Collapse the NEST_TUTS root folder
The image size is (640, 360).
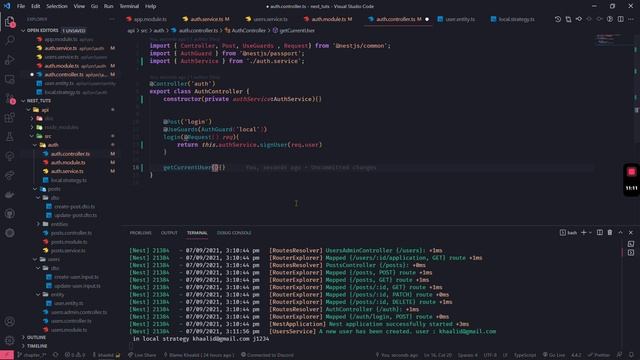[x=23, y=101]
